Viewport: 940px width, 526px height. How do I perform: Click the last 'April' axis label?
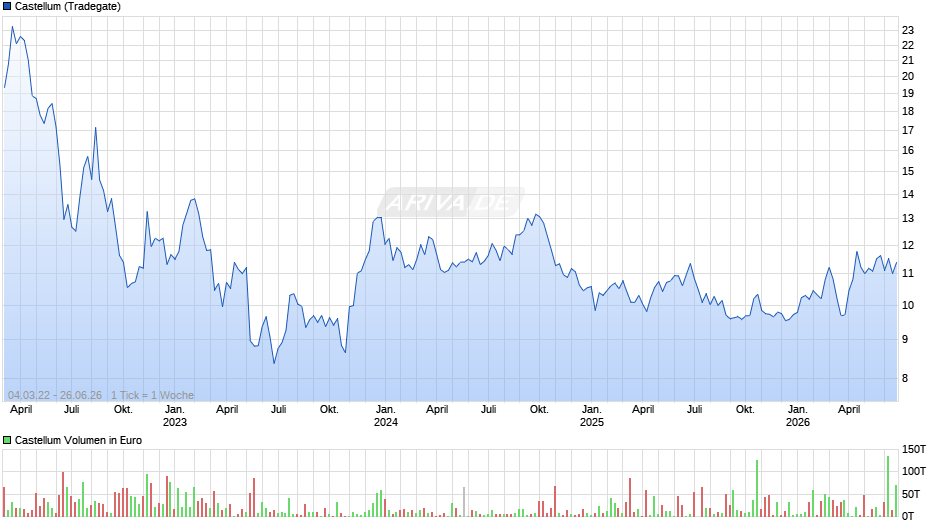pyautogui.click(x=849, y=410)
